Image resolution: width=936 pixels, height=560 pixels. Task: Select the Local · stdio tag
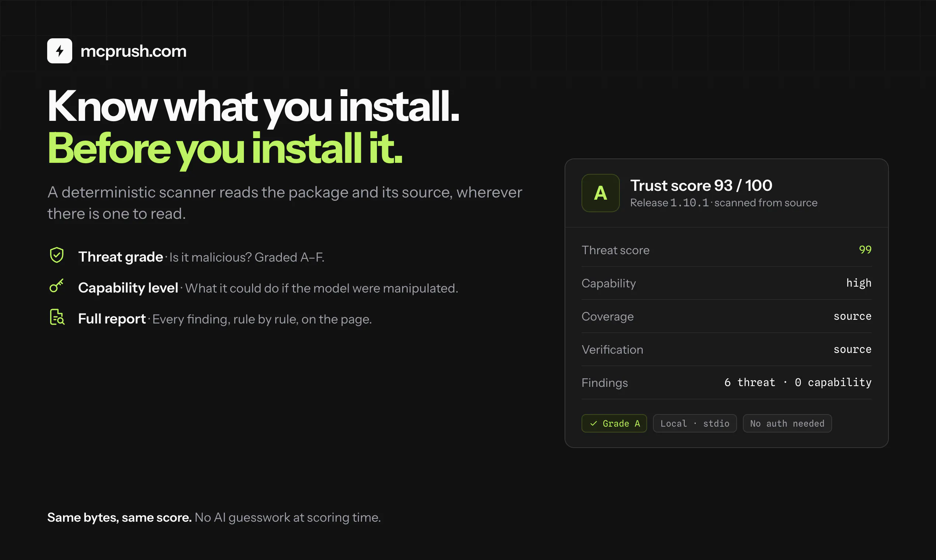[x=695, y=423]
